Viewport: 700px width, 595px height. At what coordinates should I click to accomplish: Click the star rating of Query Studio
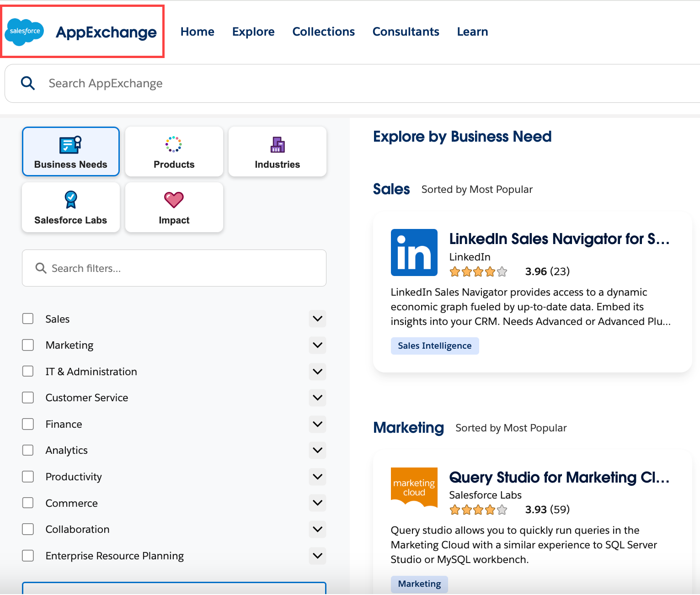coord(479,510)
